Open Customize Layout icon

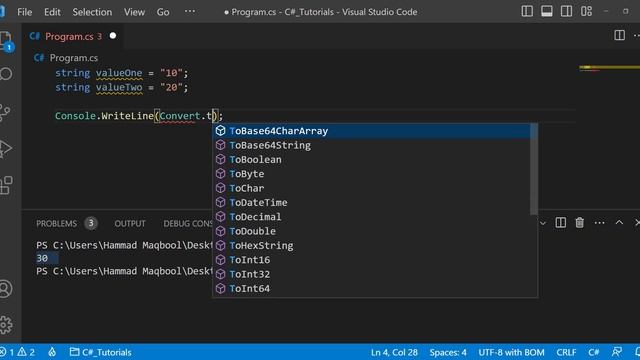pos(586,11)
